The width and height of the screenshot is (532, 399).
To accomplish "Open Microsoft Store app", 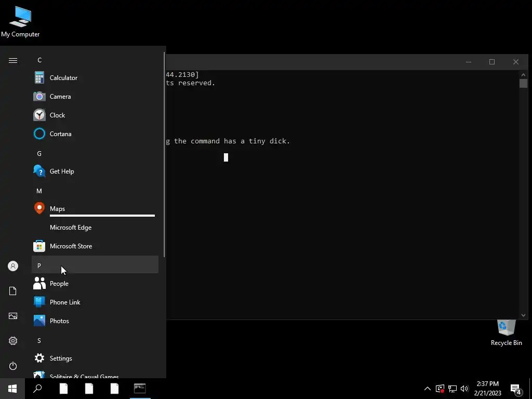I will [x=95, y=246].
